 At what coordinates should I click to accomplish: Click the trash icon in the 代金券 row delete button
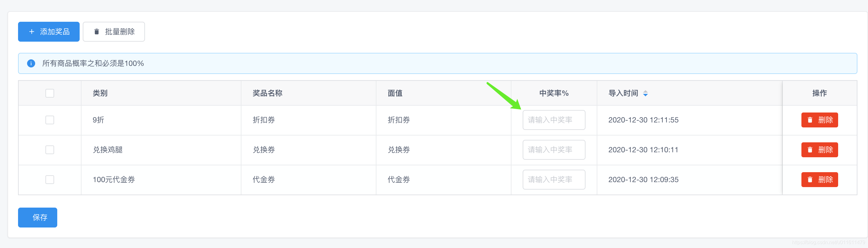(x=811, y=179)
